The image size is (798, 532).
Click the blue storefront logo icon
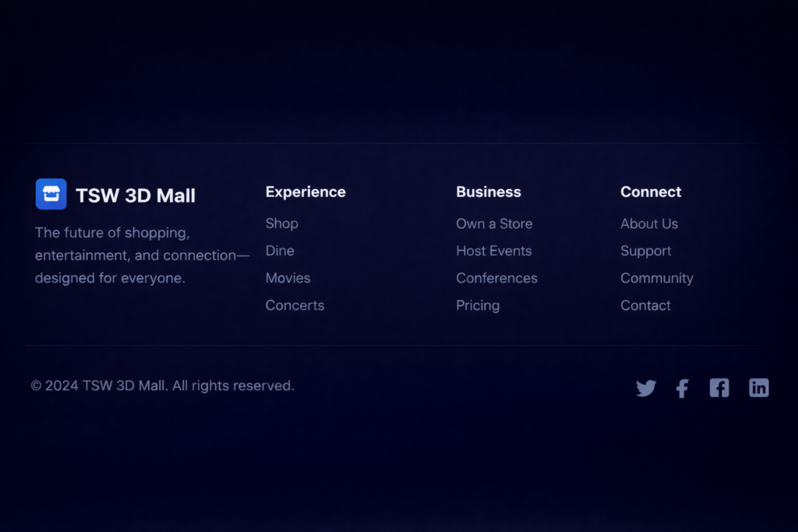point(51,194)
